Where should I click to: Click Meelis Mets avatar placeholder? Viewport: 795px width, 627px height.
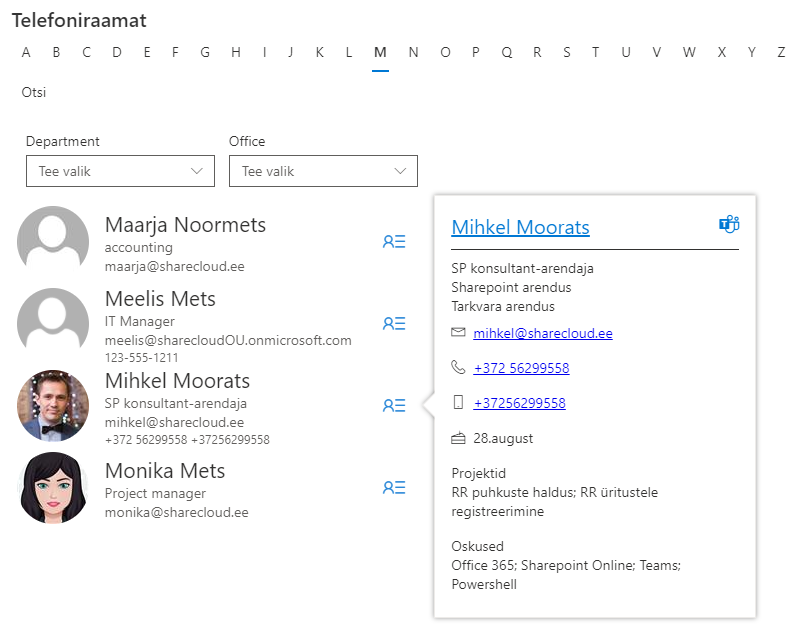[x=53, y=323]
